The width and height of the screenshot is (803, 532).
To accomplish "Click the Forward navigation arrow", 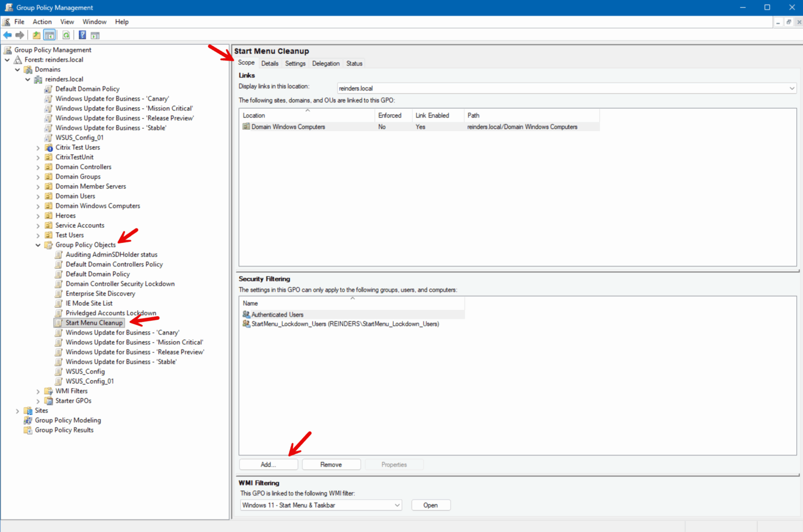I will [19, 34].
